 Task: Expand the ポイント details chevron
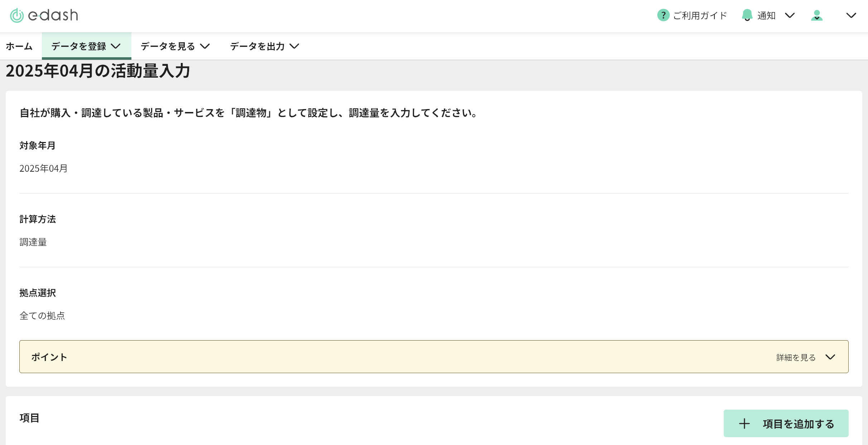click(x=830, y=357)
